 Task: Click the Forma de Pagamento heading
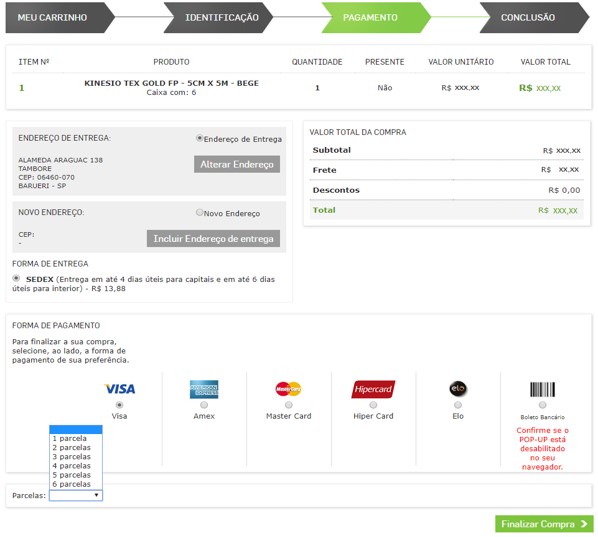coord(56,325)
